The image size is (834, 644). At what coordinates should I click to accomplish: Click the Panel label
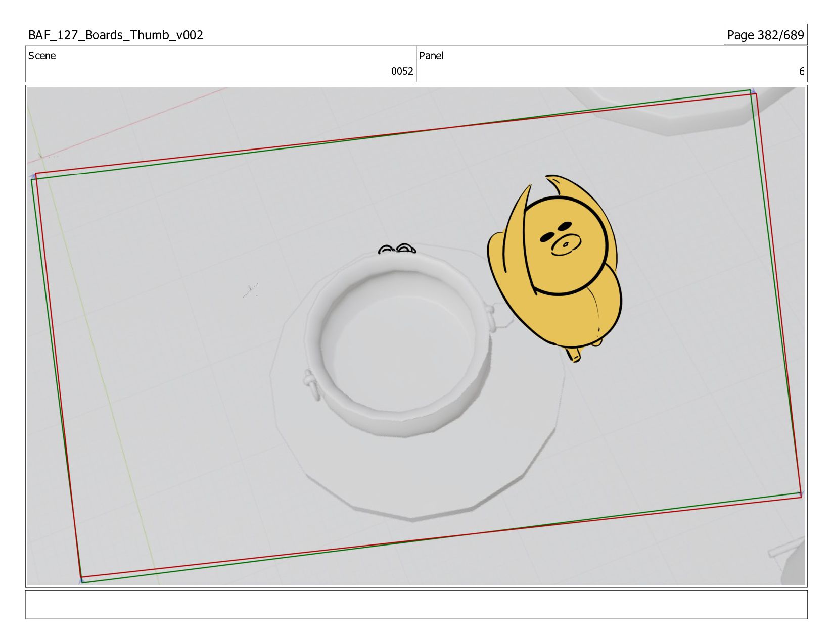431,56
